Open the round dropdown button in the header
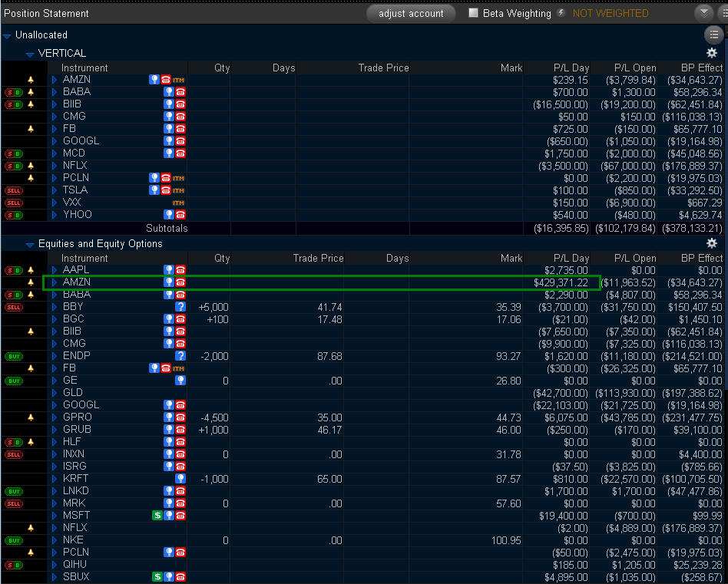Viewport: 728px width, 584px height. point(703,13)
